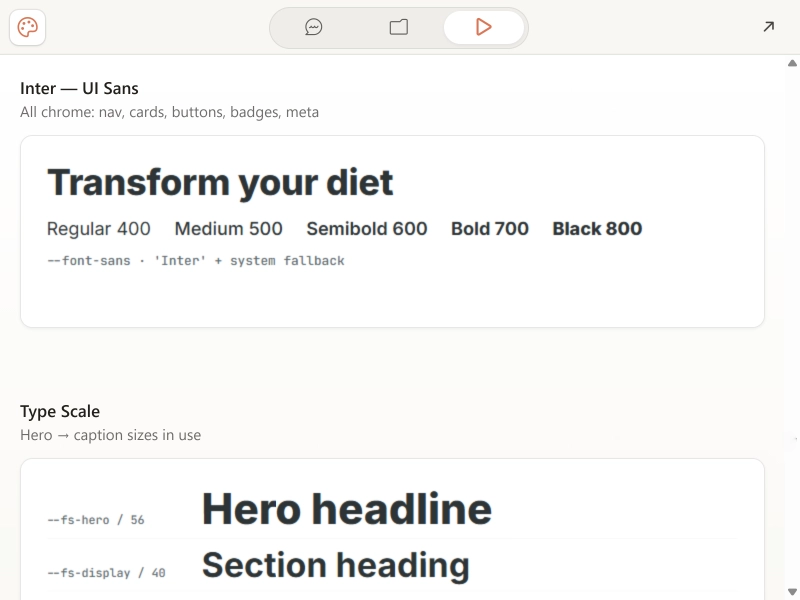800x600 pixels.
Task: Click the 'Regular 400' weight sample
Action: tap(98, 229)
